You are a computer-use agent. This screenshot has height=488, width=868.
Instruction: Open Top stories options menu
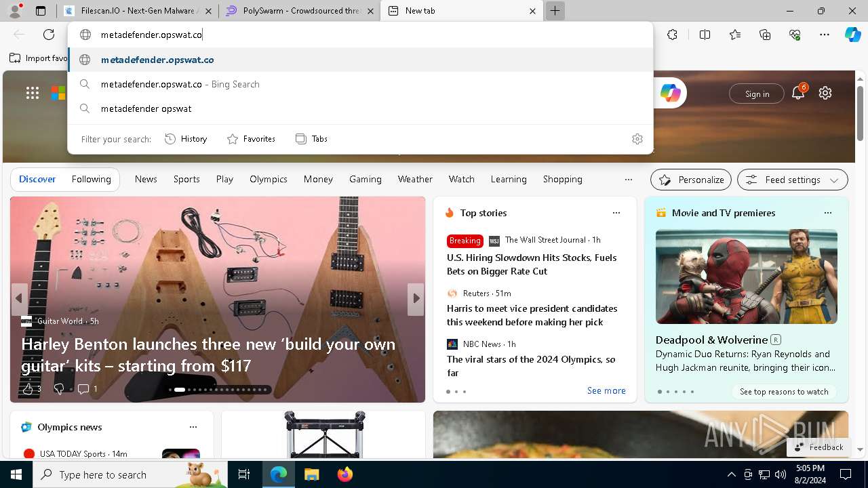click(x=616, y=213)
